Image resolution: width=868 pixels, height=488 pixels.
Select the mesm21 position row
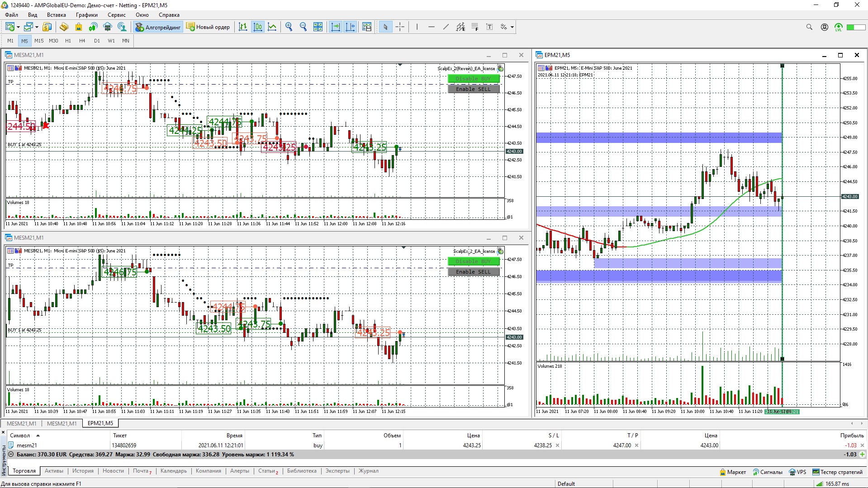tap(436, 445)
